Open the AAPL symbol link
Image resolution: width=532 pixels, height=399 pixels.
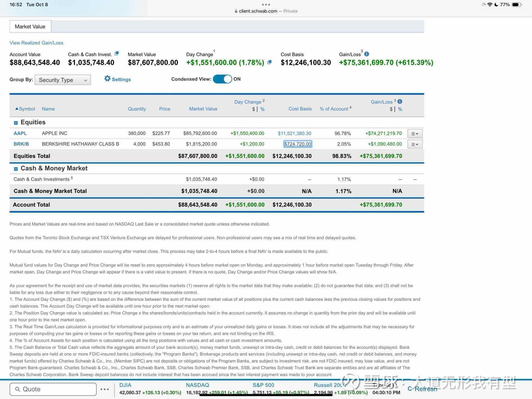coord(20,133)
